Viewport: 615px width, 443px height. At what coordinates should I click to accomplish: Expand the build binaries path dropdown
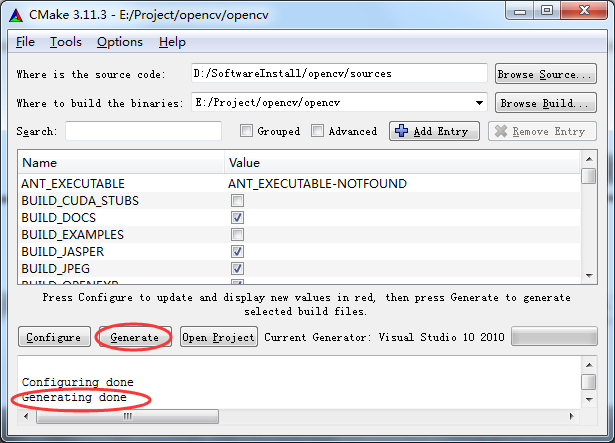(479, 102)
